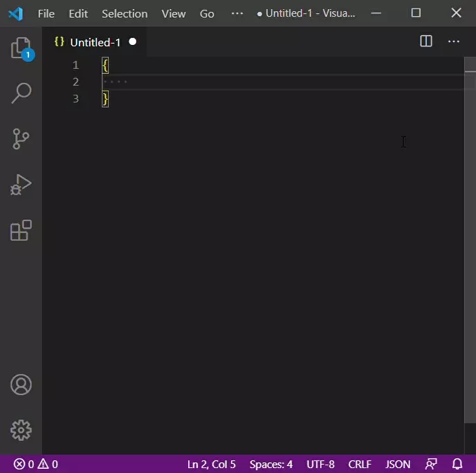Change the end-of-line sequence via CRLF
This screenshot has height=473, width=476.
pyautogui.click(x=360, y=464)
